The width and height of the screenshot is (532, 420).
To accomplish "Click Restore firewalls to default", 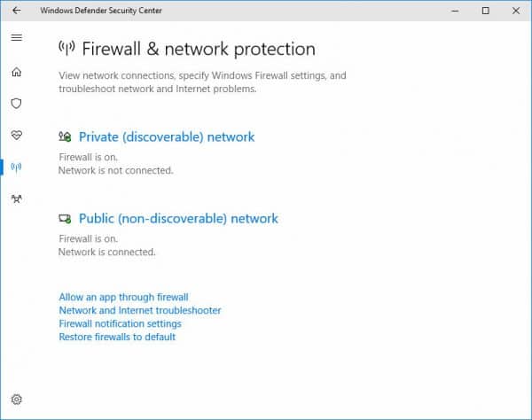I will [x=117, y=337].
